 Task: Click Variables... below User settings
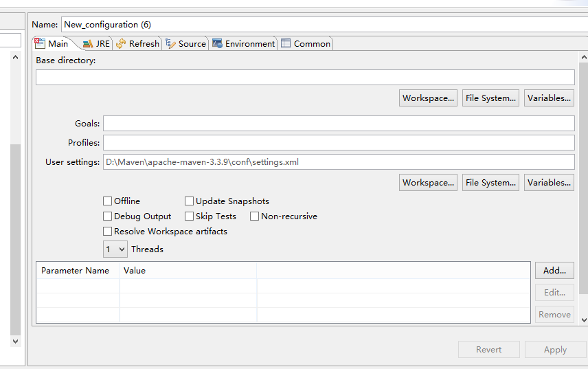click(549, 183)
